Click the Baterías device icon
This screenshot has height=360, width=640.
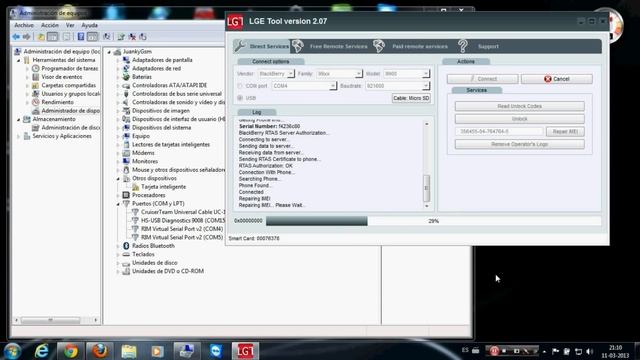[126, 77]
